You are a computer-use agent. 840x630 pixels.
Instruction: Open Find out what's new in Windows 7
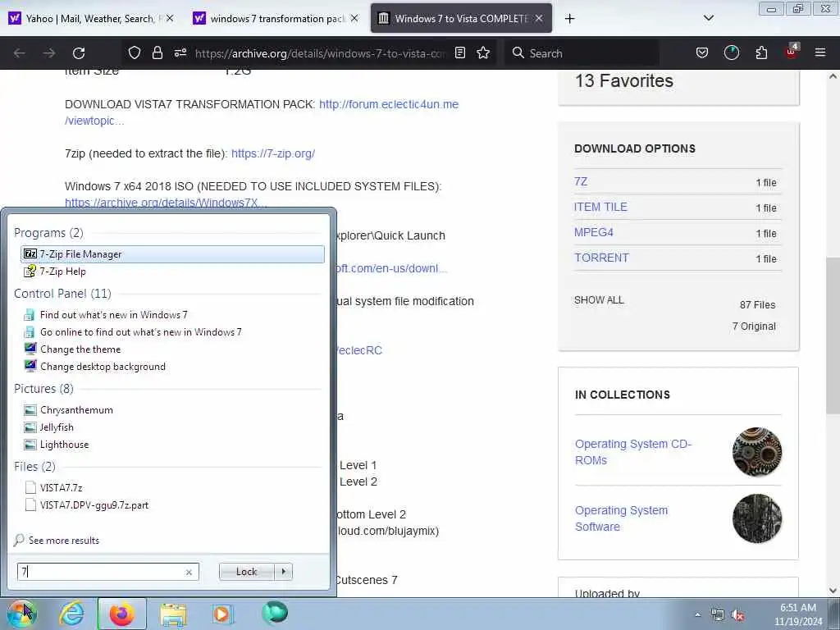pos(113,314)
